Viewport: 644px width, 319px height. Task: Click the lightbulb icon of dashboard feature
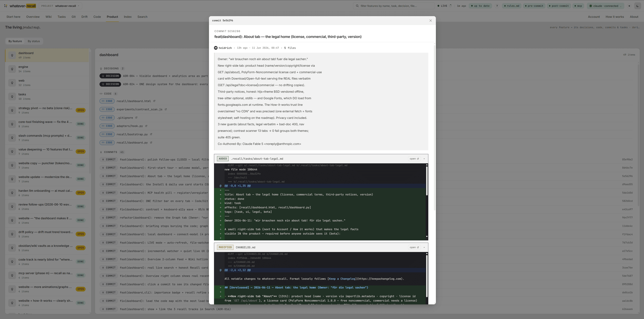pos(12,55)
